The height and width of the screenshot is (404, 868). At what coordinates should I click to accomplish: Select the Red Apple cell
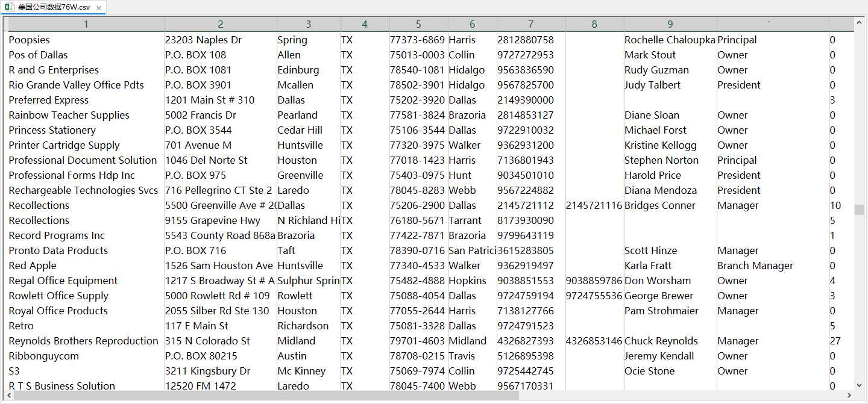click(86, 266)
